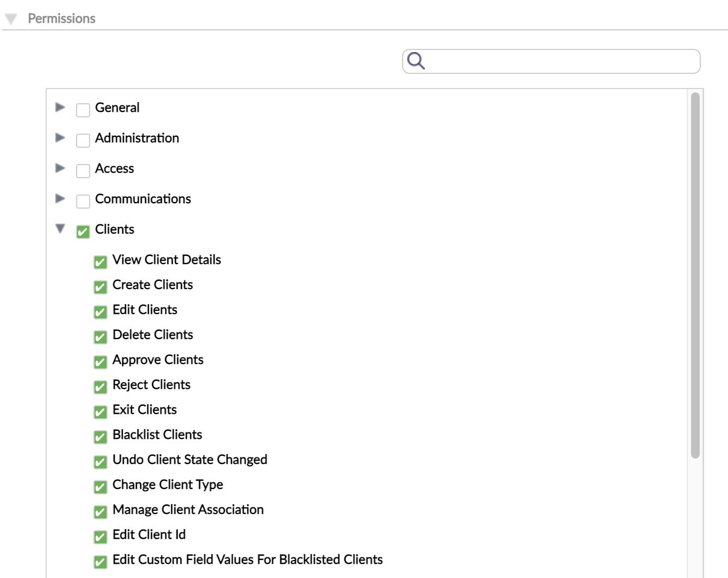Screen dimensions: 728x578
Task: Disable View Client Details permission
Action: [100, 262]
